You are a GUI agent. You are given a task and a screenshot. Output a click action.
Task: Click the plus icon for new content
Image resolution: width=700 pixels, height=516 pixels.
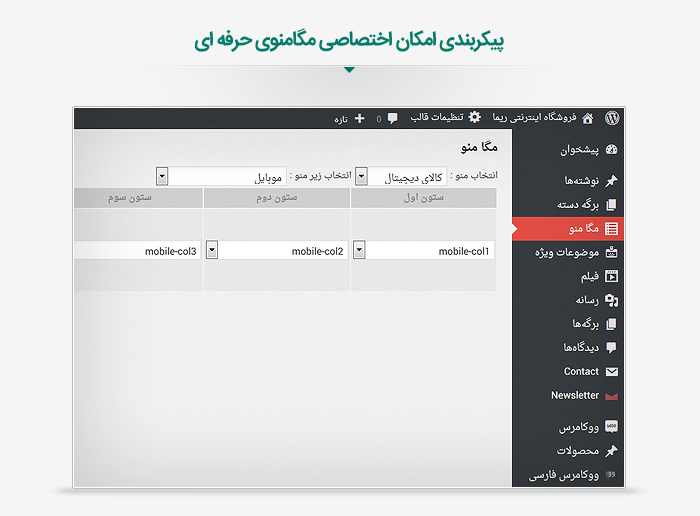[359, 118]
